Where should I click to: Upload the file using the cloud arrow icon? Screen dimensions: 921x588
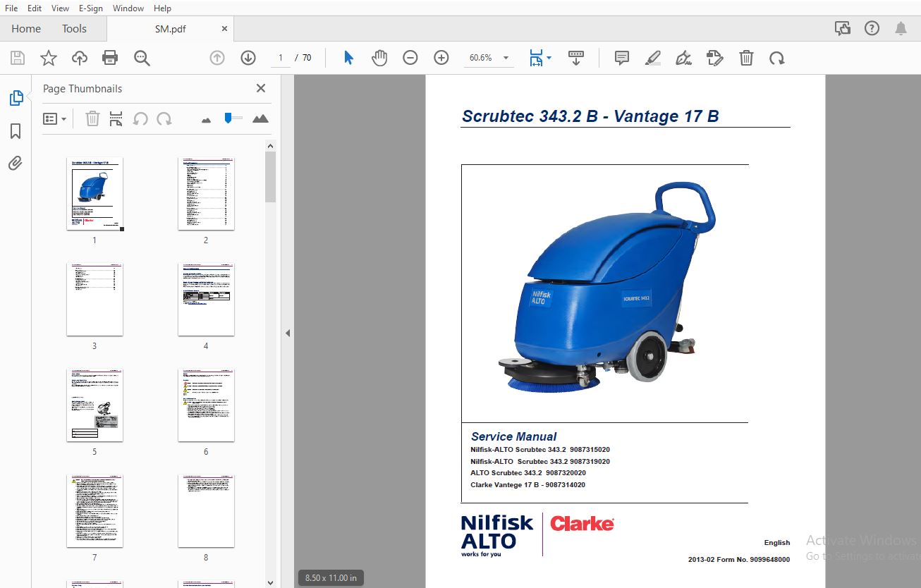click(x=80, y=58)
